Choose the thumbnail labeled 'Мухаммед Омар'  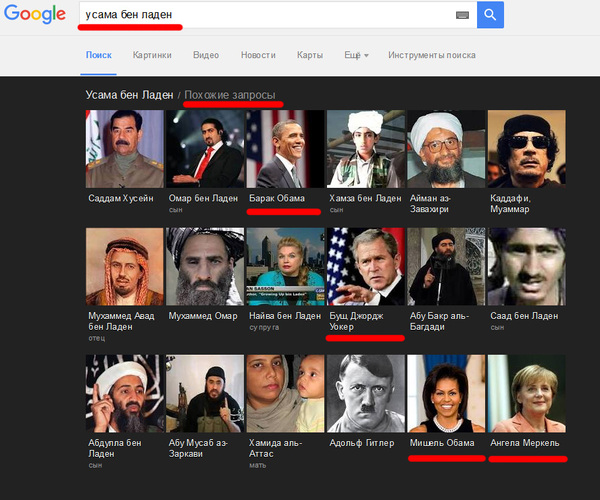[x=205, y=267]
